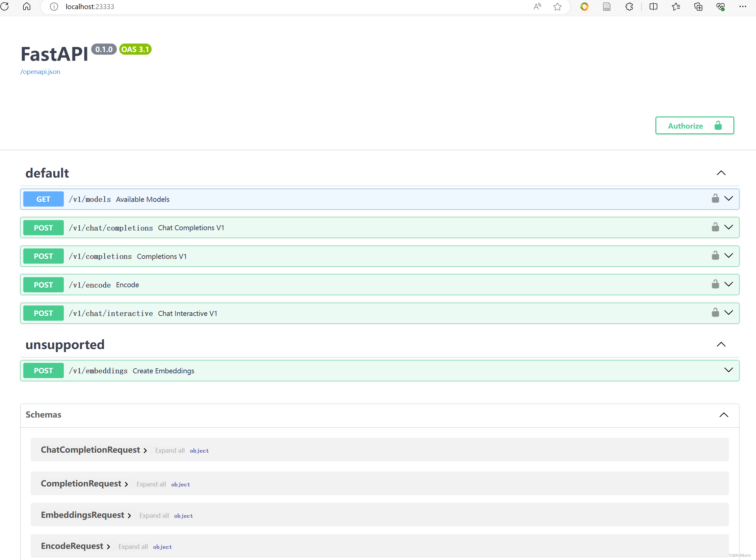Expand the /v1/encode chevron
The height and width of the screenshot is (560, 756).
(x=729, y=284)
